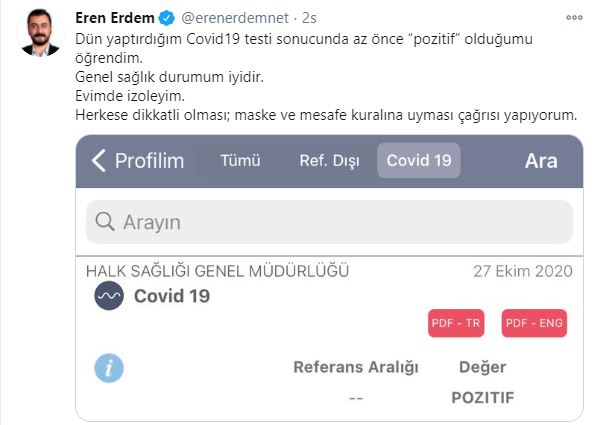Select the Covid 19 tab
Screen dimensions: 599x425
(x=419, y=160)
